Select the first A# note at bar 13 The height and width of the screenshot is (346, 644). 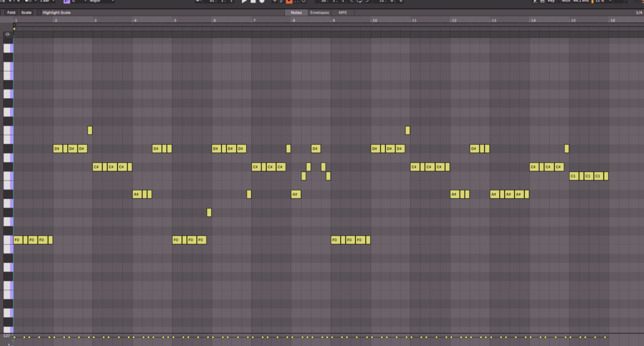(x=495, y=194)
